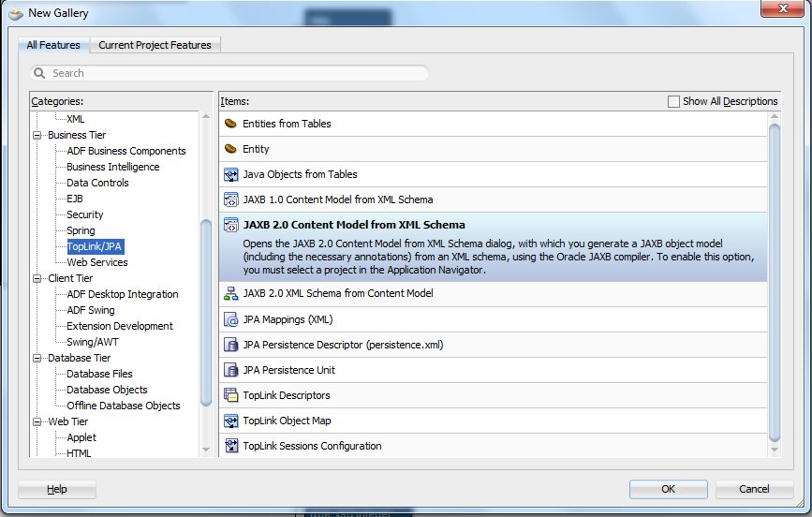Viewport: 812px width, 517px height.
Task: Select the Spring category
Action: pyautogui.click(x=81, y=230)
